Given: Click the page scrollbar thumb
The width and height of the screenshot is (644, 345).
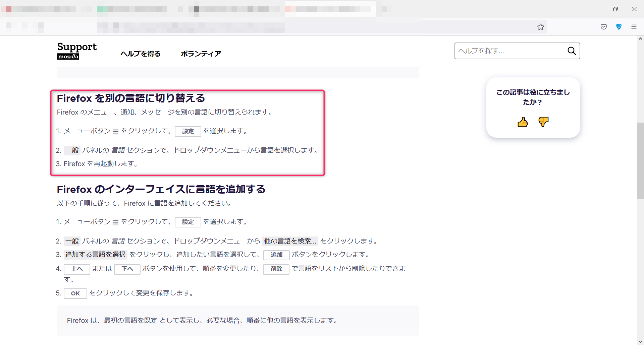Looking at the screenshot, I should [x=640, y=161].
